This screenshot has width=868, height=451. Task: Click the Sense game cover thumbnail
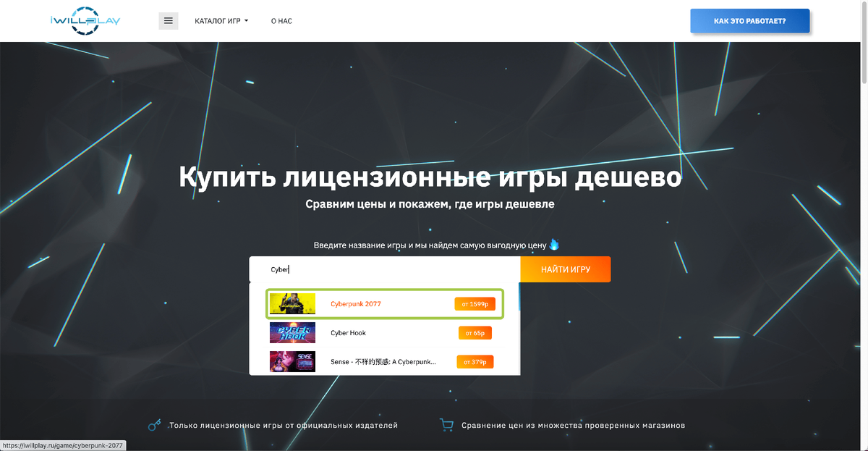click(x=292, y=361)
